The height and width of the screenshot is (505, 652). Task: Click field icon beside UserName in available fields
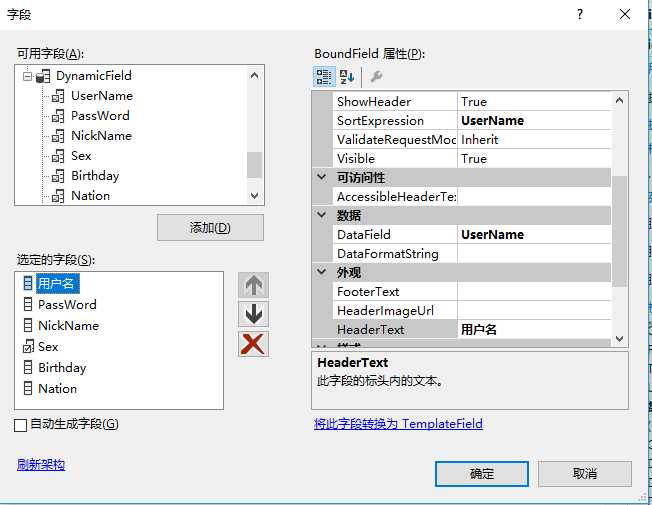click(x=58, y=97)
